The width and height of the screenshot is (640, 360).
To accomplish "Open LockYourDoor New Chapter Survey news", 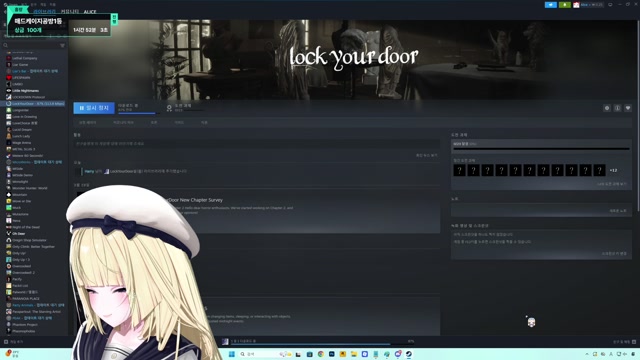I will pyautogui.click(x=196, y=200).
